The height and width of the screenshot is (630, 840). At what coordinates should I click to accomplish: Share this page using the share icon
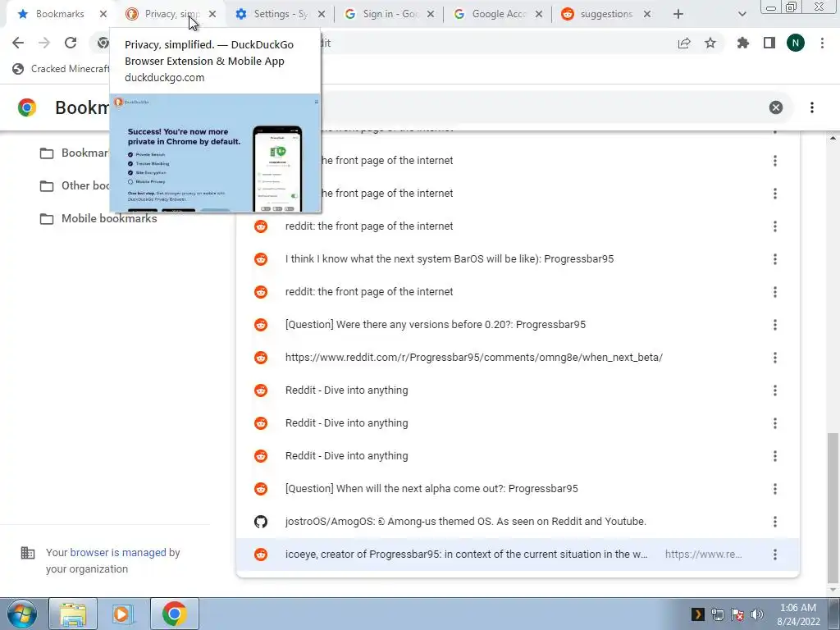pyautogui.click(x=684, y=43)
